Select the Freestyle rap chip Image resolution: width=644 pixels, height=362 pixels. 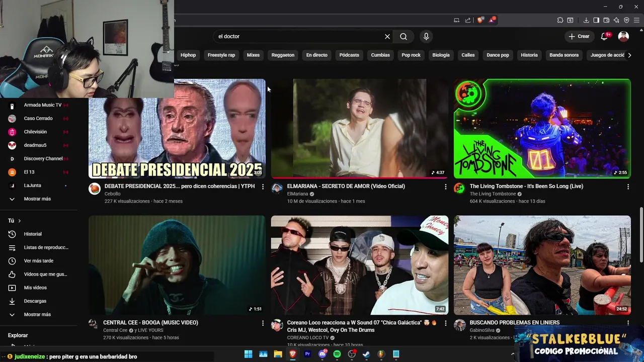[221, 55]
